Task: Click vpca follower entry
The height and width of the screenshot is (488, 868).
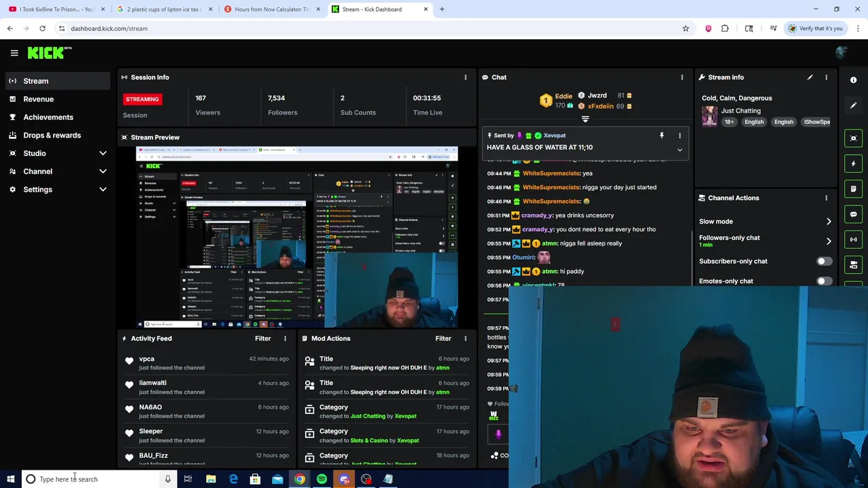Action: (x=207, y=363)
